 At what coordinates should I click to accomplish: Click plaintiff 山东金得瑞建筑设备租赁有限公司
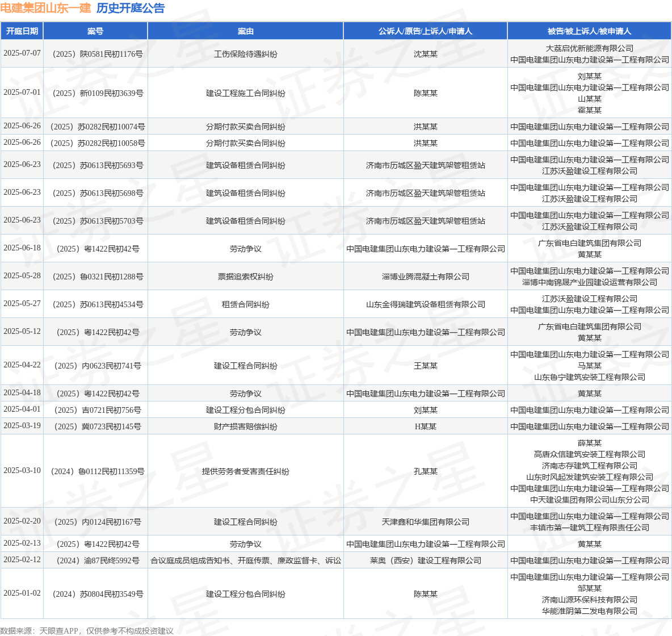[x=426, y=305]
